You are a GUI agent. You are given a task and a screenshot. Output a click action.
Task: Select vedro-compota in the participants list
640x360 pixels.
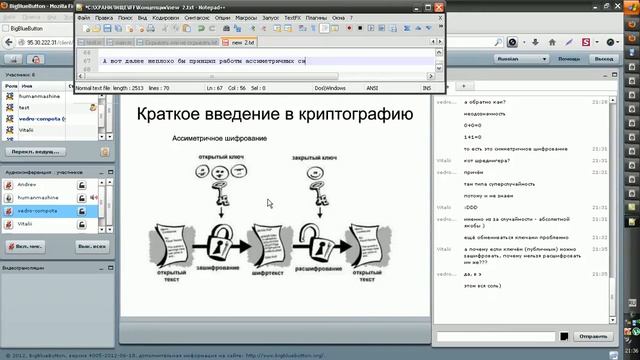[x=42, y=119]
